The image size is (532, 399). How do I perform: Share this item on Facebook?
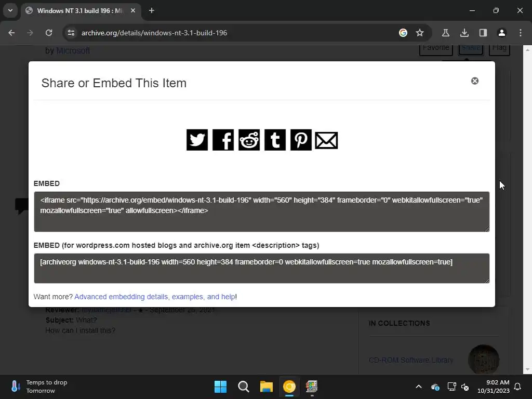tap(223, 140)
